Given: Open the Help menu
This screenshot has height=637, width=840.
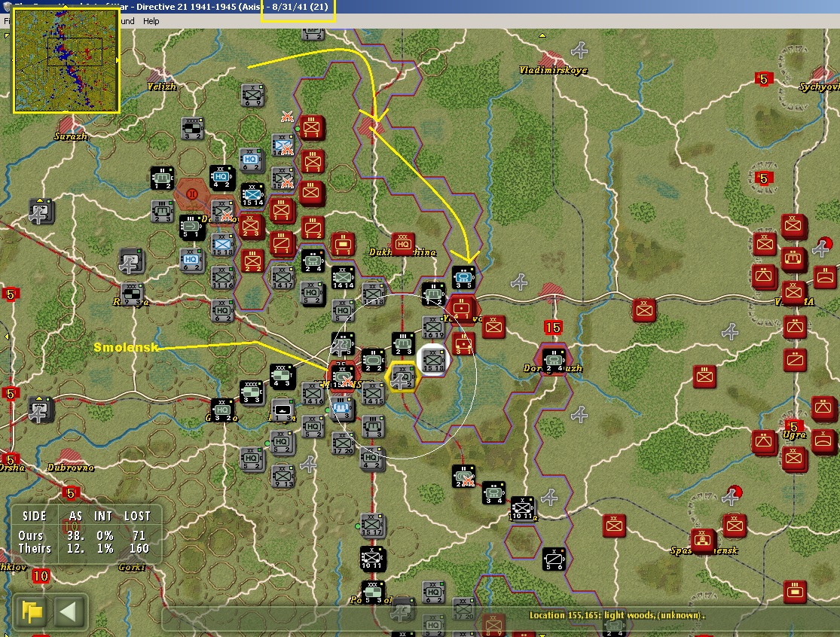Looking at the screenshot, I should tap(151, 21).
